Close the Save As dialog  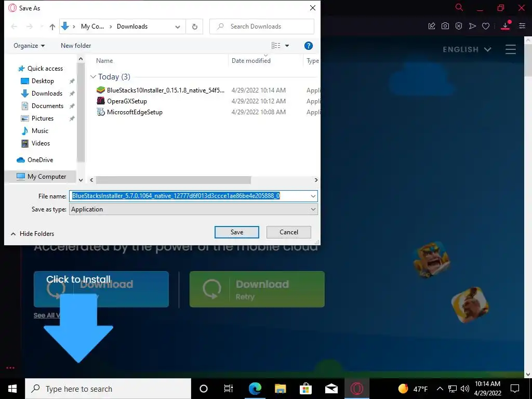[x=313, y=8]
